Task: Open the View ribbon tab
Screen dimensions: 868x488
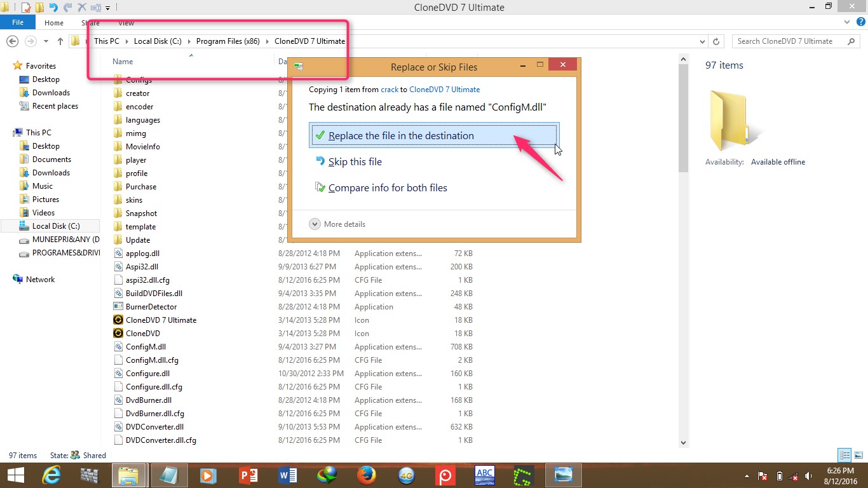Action: click(126, 23)
